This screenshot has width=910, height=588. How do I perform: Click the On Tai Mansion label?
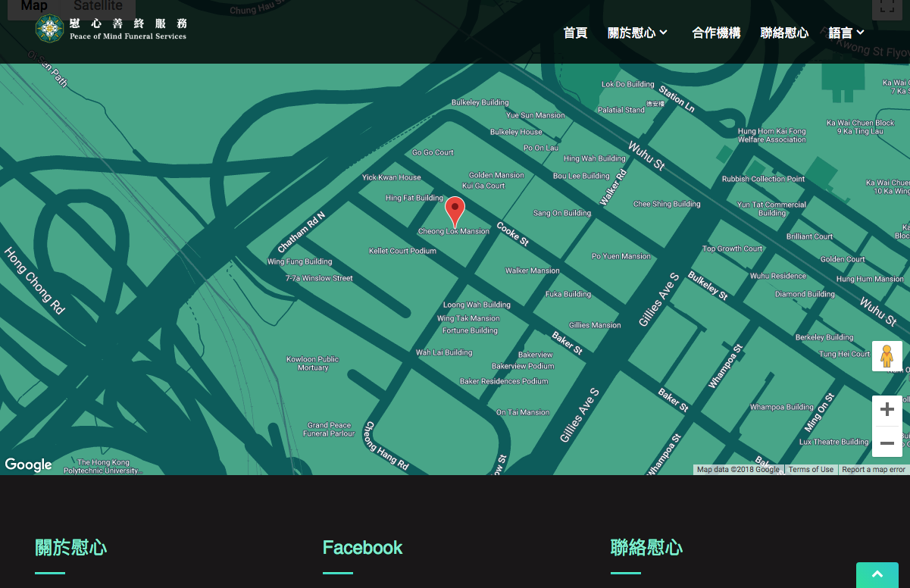pyautogui.click(x=523, y=412)
